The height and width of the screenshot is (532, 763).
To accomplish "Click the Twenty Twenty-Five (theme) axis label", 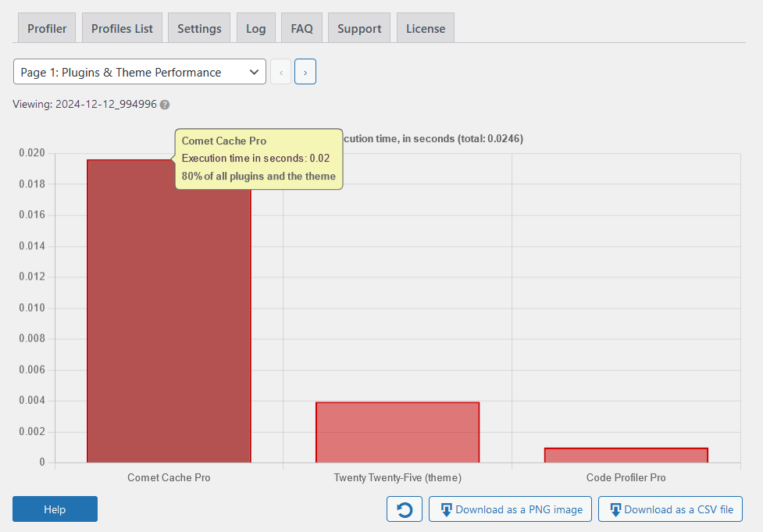I will [x=398, y=477].
